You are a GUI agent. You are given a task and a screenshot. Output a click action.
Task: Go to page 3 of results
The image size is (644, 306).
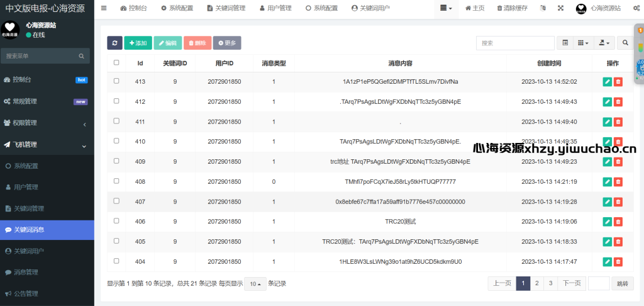(550, 283)
